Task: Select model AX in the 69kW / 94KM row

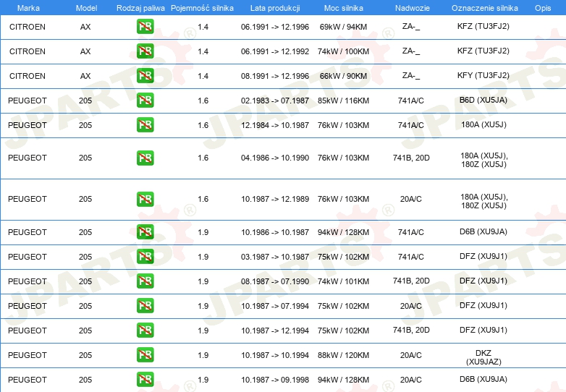Action: [85, 27]
